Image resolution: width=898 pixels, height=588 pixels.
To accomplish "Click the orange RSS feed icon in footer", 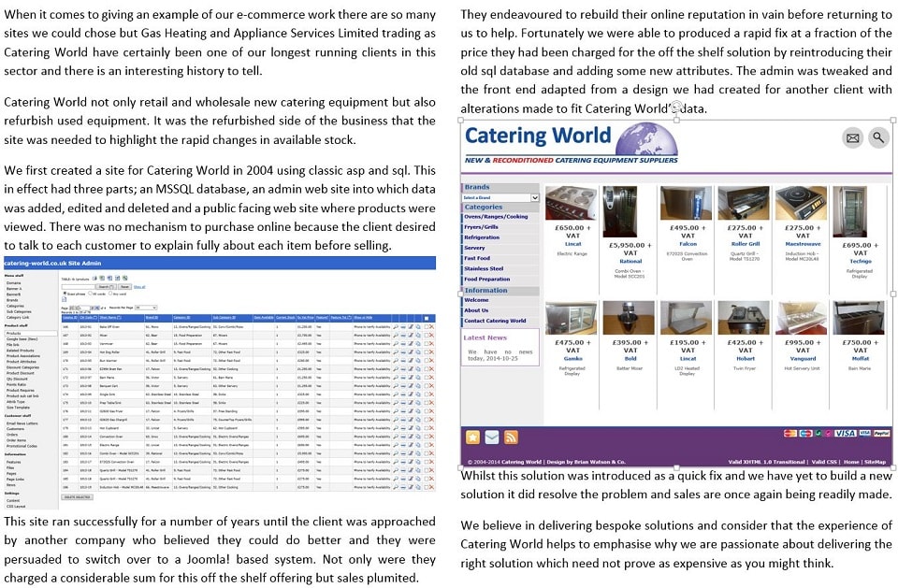I will coord(510,437).
